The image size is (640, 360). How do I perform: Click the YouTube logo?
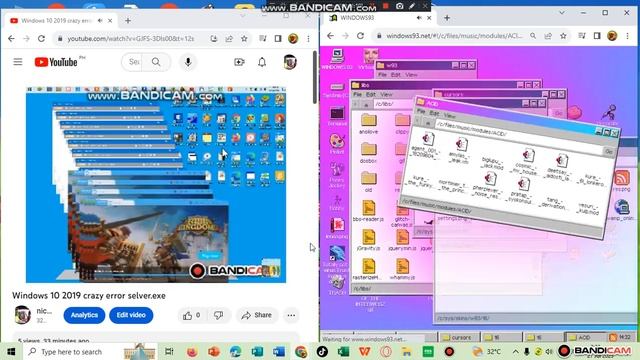coord(56,62)
